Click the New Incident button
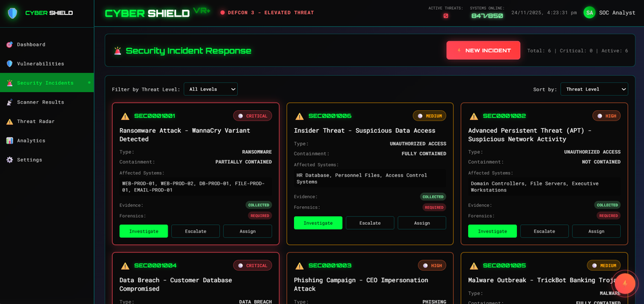Screen dimensions: 644x304 coord(483,50)
